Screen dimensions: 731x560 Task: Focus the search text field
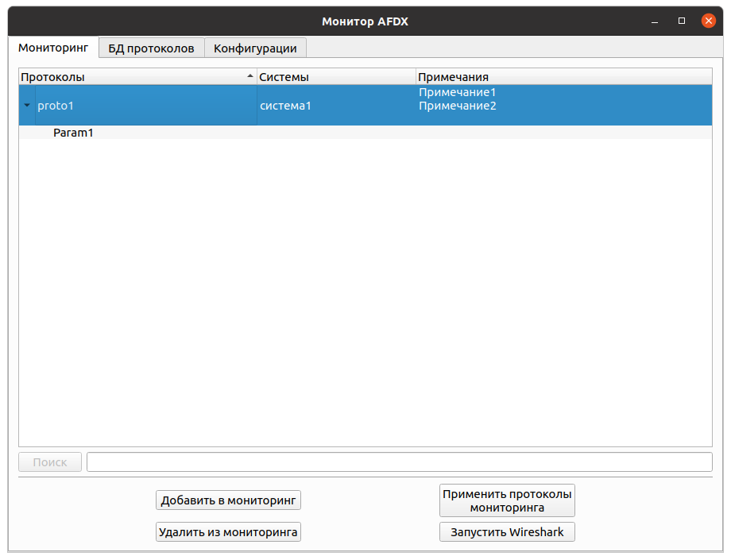tap(400, 462)
